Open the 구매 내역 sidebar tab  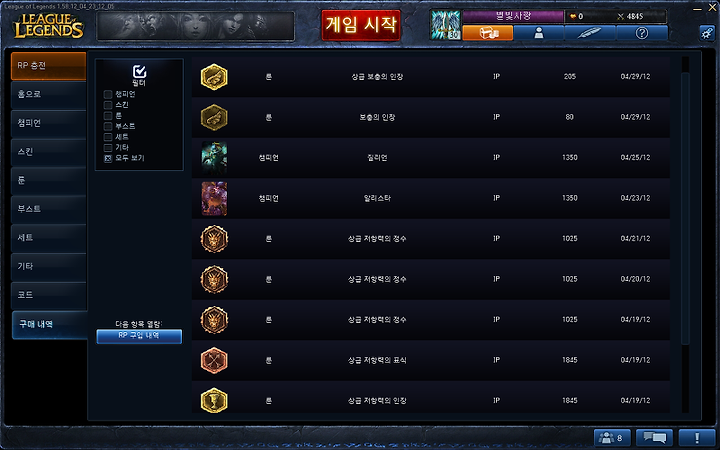[49, 324]
